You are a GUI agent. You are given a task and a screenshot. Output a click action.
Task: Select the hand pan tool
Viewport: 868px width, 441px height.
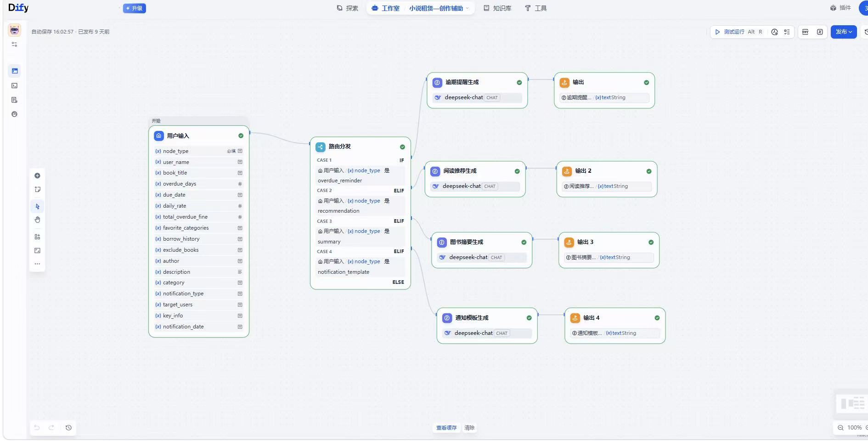point(38,220)
